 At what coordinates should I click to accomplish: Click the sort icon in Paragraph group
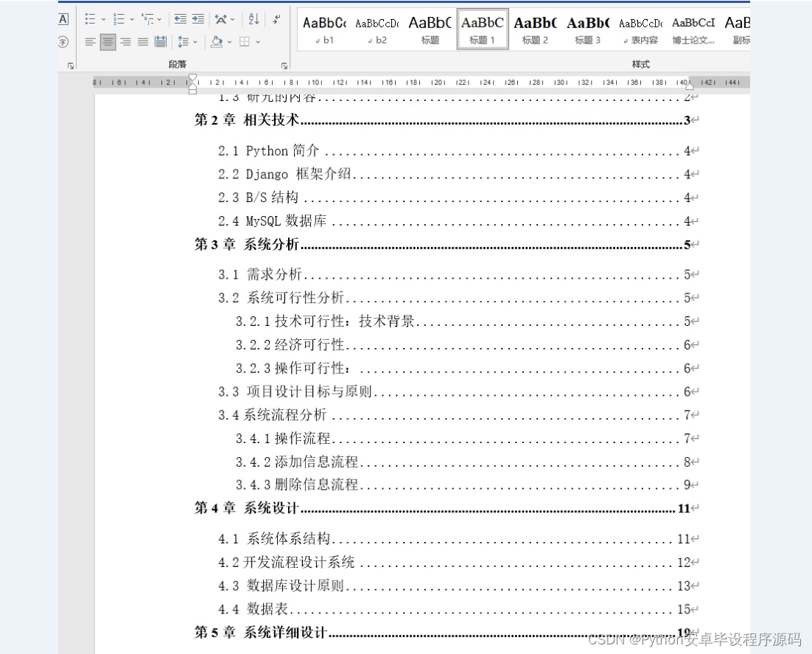(x=253, y=20)
